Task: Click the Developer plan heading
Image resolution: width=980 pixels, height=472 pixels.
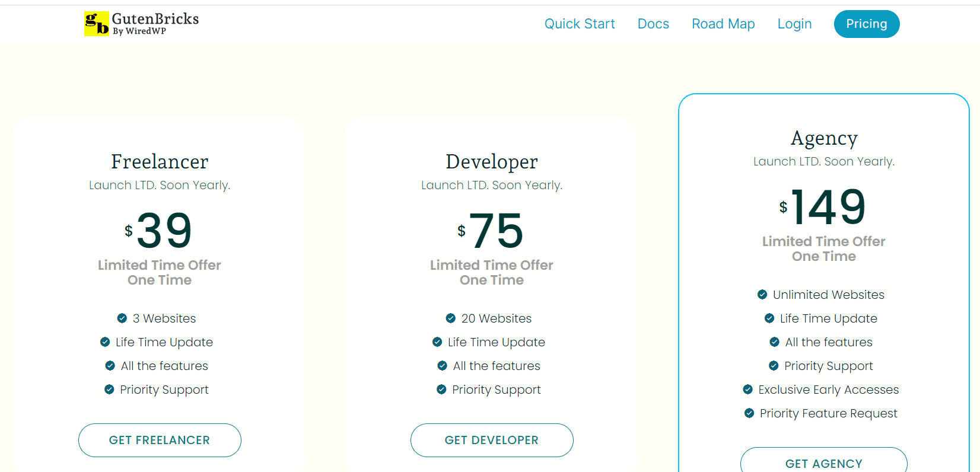Action: (492, 161)
